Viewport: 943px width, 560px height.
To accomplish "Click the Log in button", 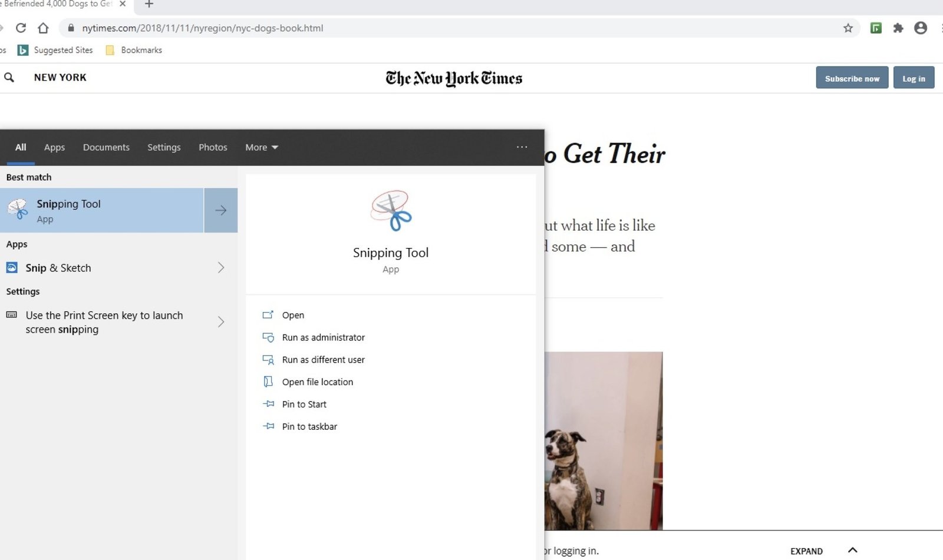I will [914, 78].
